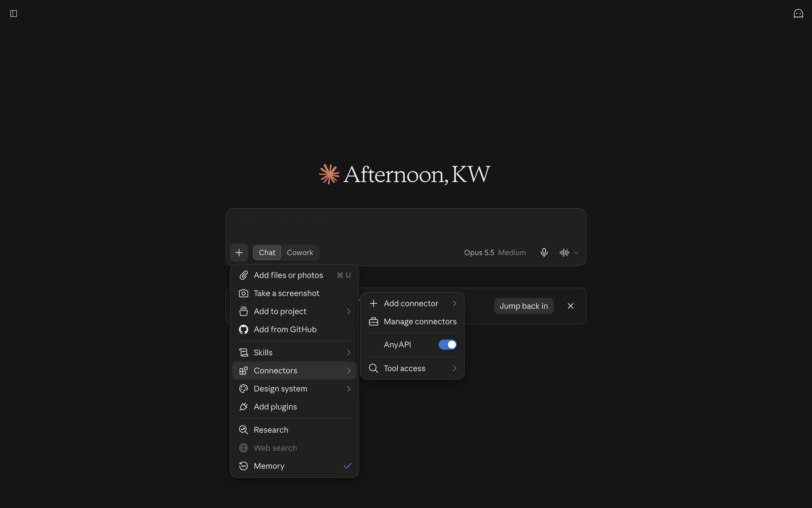Image resolution: width=812 pixels, height=508 pixels.
Task: Open the Opus 5.5 model selector
Action: pyautogui.click(x=495, y=252)
